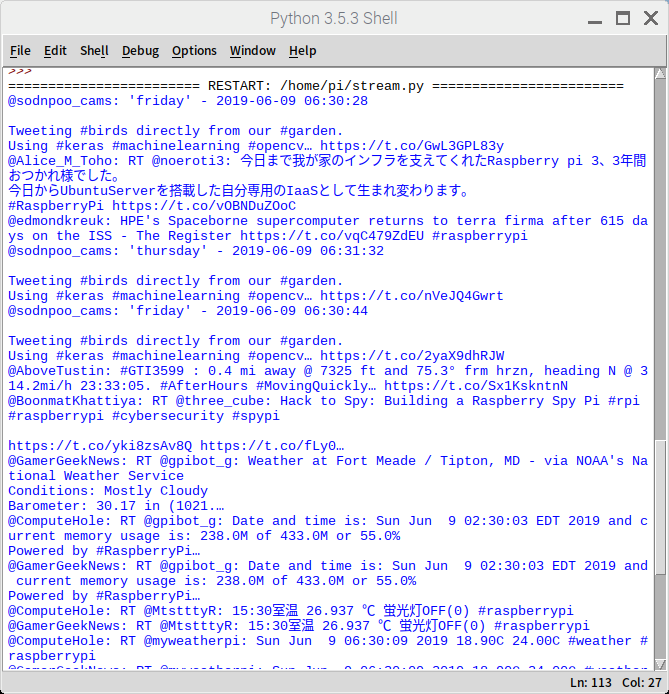Image resolution: width=669 pixels, height=694 pixels.
Task: Click the #cybersecurity hashtag text
Action: 168,416
